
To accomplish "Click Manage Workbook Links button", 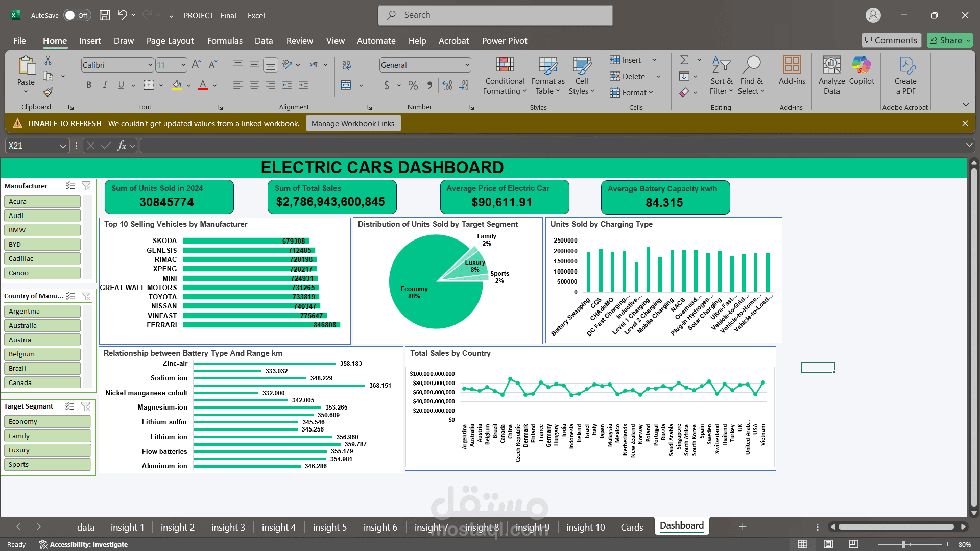I will tap(353, 123).
